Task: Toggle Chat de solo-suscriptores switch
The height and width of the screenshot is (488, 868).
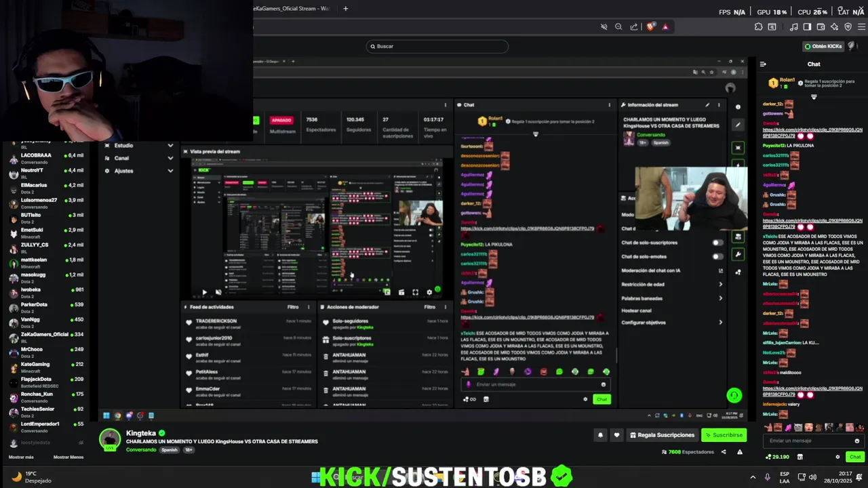Action: 717,243
